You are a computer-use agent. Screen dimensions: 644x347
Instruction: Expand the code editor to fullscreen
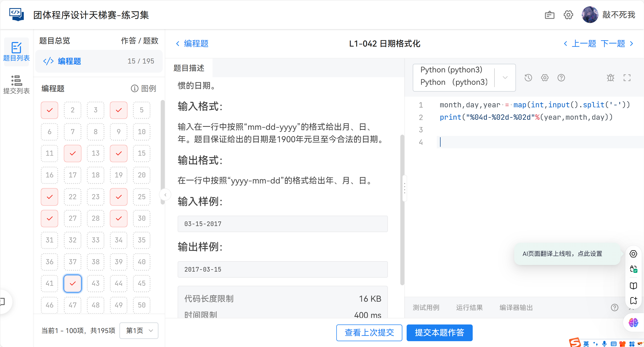[x=627, y=78]
